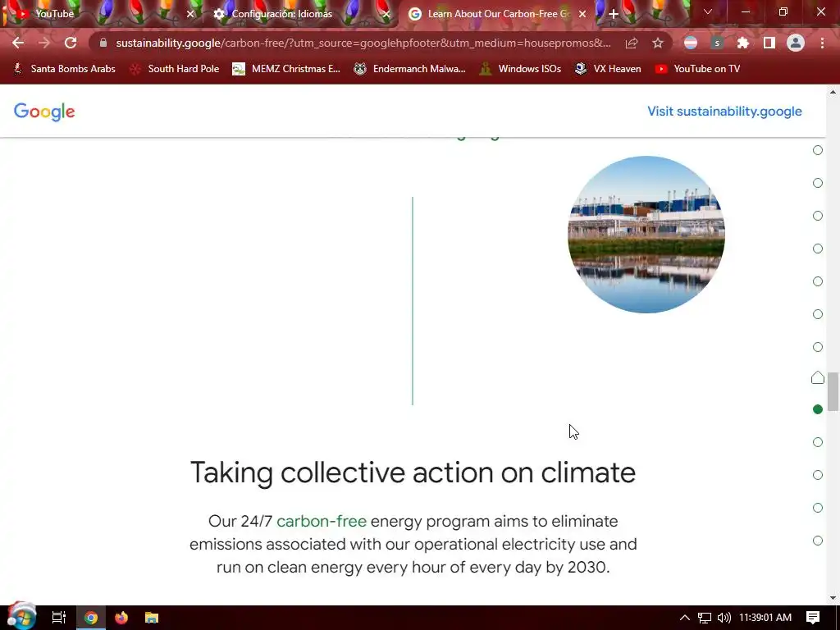The image size is (840, 630).
Task: Jump to fourth section dot
Action: [818, 249]
